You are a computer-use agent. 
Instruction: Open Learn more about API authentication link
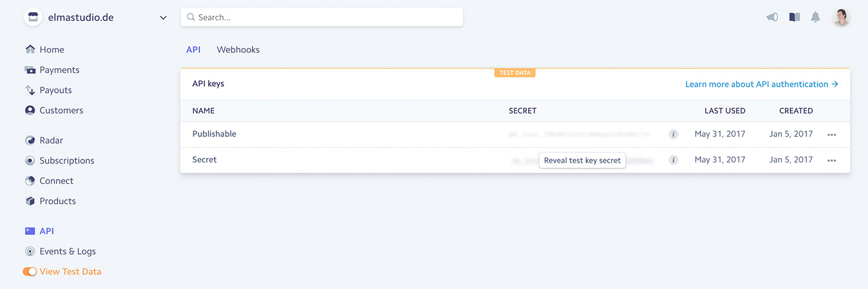click(762, 84)
